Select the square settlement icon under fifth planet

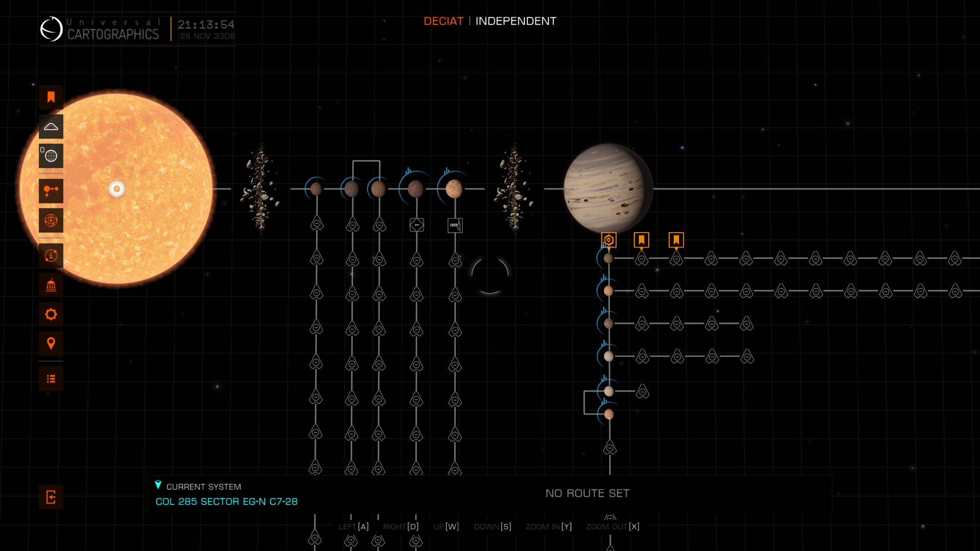[x=455, y=225]
